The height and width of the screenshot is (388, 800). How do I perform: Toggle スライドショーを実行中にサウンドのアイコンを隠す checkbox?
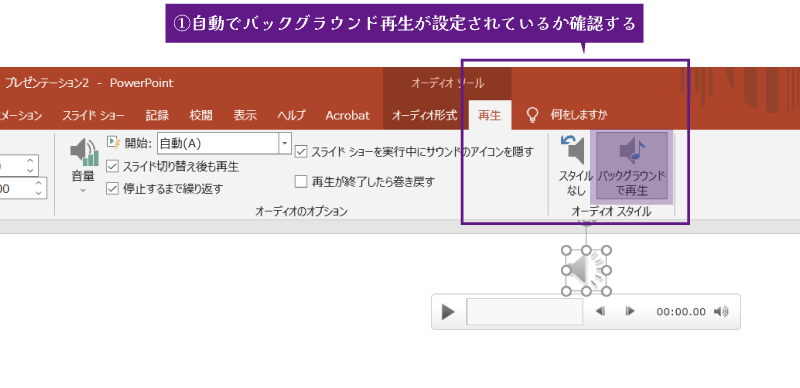coord(301,152)
